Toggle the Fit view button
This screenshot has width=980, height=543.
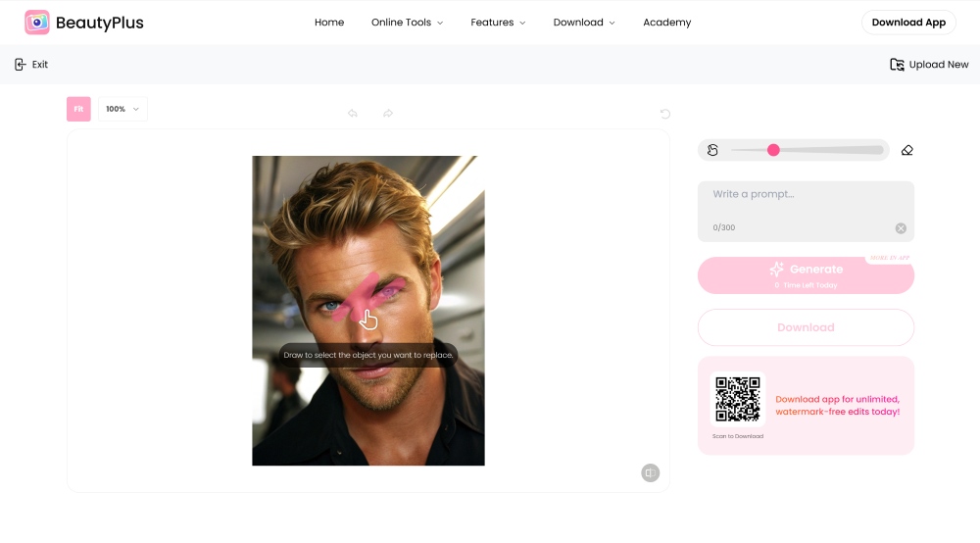click(x=78, y=109)
